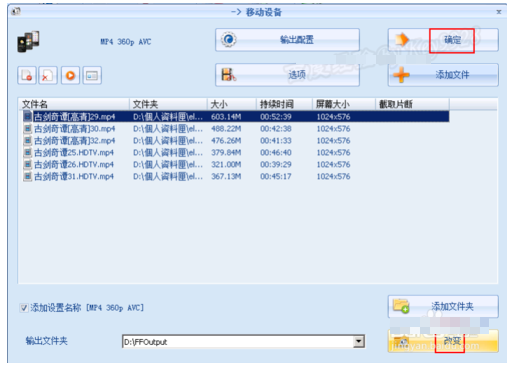Click the clear list icon with red X
This screenshot has width=512, height=366.
click(x=48, y=75)
